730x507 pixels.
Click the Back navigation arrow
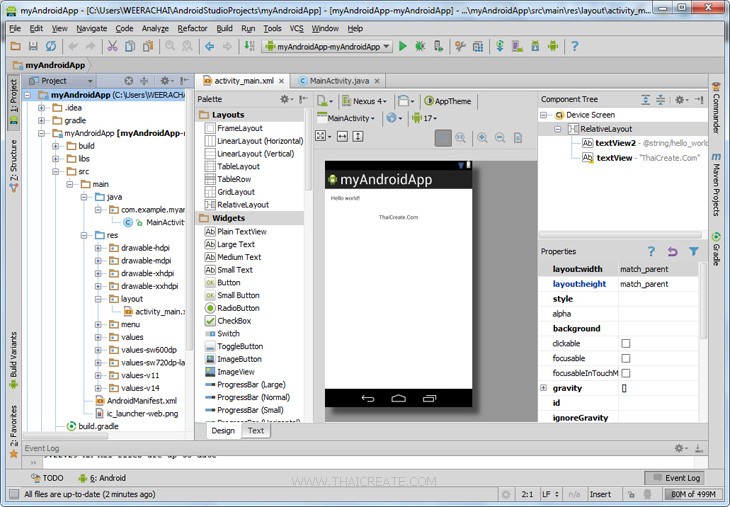210,46
